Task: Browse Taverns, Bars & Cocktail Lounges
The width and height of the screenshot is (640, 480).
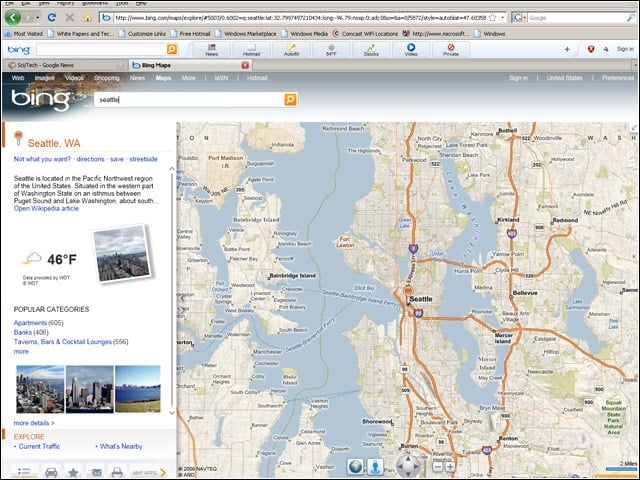Action: 62,342
